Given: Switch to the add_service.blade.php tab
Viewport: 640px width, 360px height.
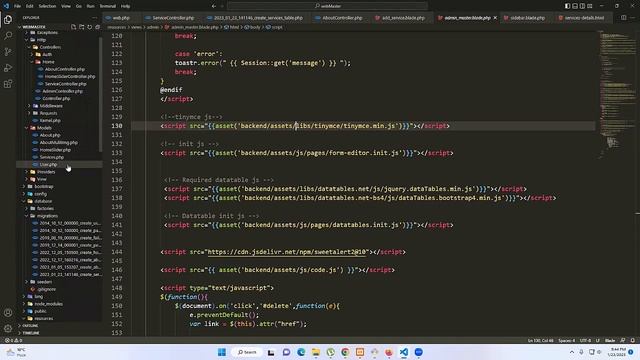Looking at the screenshot, I should tap(403, 18).
